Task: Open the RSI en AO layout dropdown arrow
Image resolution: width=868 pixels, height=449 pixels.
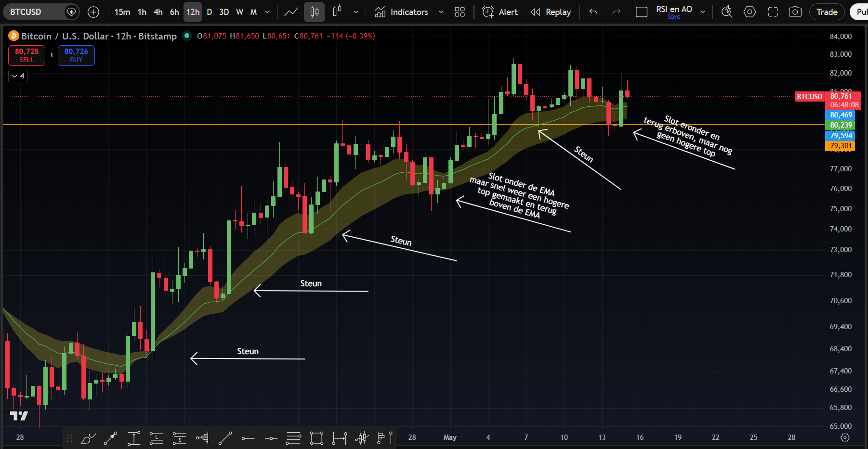Action: [703, 12]
